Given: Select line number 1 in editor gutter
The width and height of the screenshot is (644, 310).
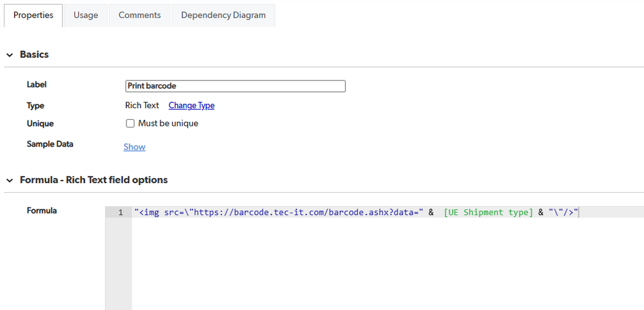Looking at the screenshot, I should pyautogui.click(x=120, y=213).
